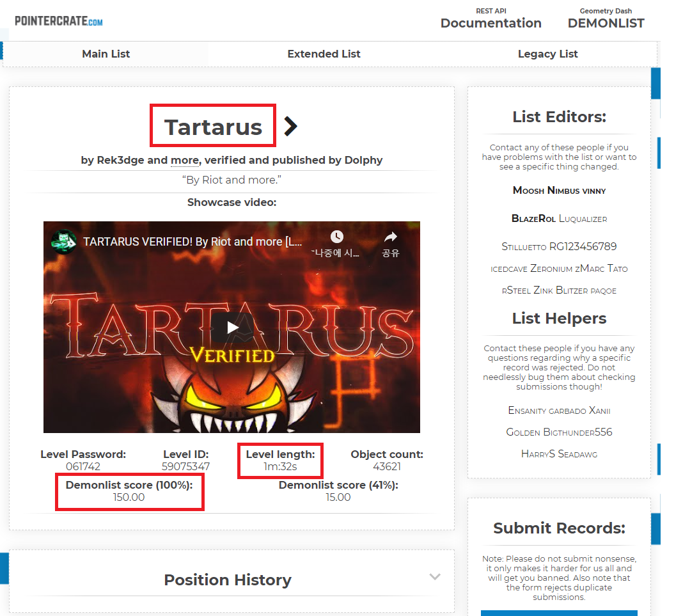Select demonlist score 150.00
The width and height of the screenshot is (683, 616).
point(129,497)
